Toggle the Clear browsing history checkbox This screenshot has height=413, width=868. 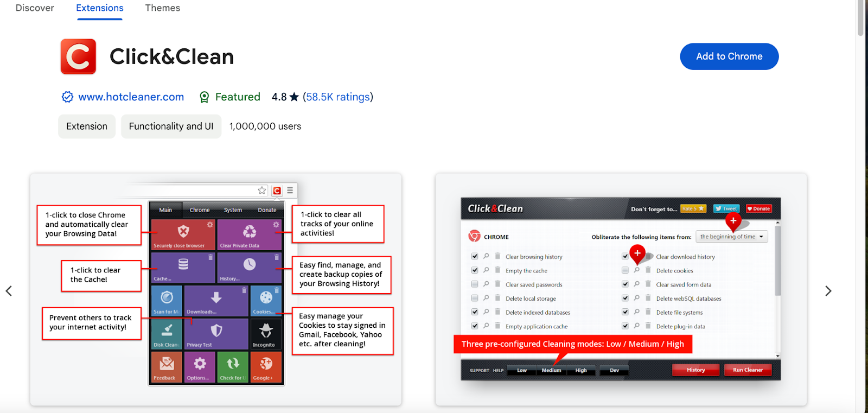click(x=475, y=256)
